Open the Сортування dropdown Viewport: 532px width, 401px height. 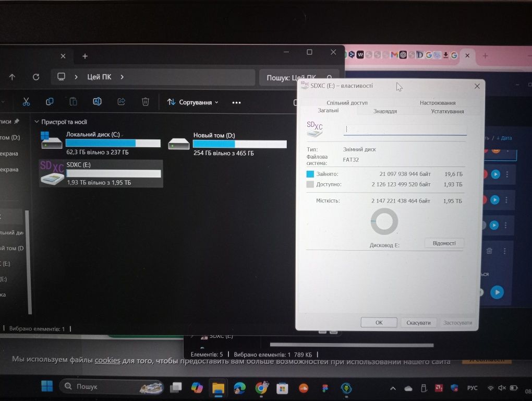[x=192, y=102]
